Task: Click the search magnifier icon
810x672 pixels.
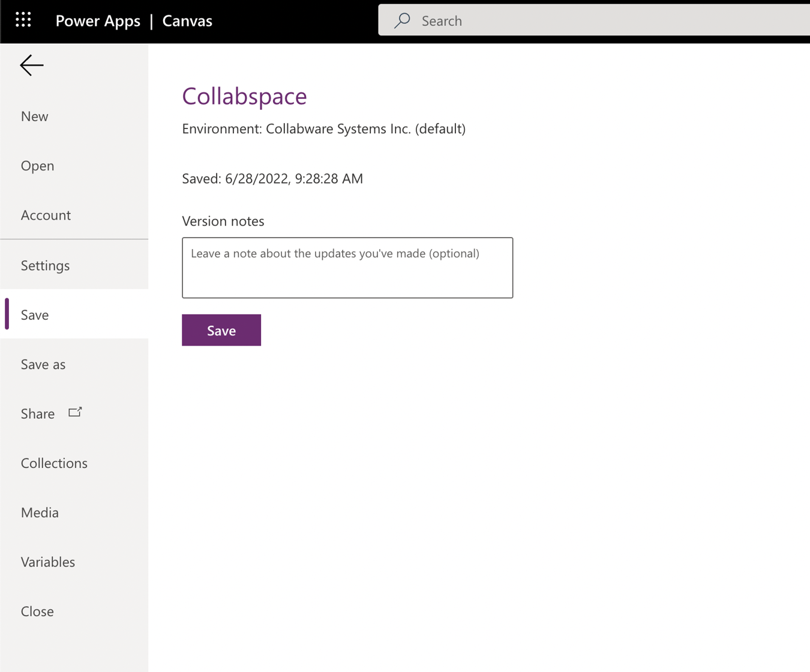Action: tap(401, 20)
